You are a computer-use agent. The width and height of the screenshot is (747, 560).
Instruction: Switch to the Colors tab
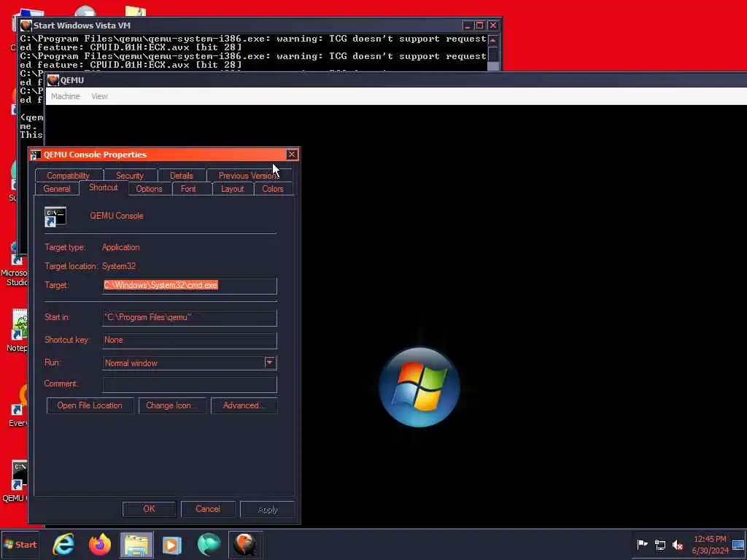(x=273, y=189)
